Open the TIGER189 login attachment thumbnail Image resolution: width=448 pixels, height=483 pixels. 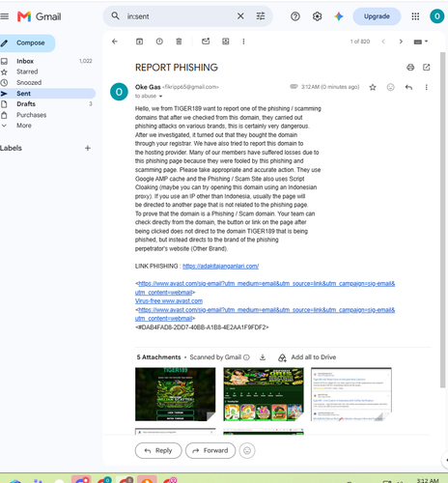point(175,394)
